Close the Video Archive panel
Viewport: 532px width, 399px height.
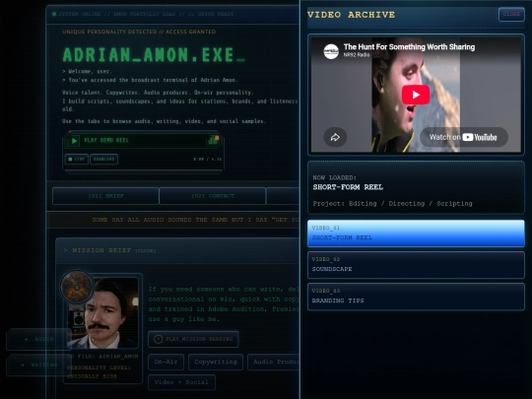point(511,14)
